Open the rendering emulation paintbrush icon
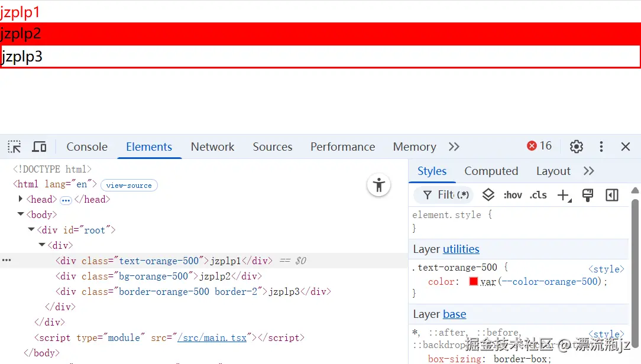 pos(588,195)
